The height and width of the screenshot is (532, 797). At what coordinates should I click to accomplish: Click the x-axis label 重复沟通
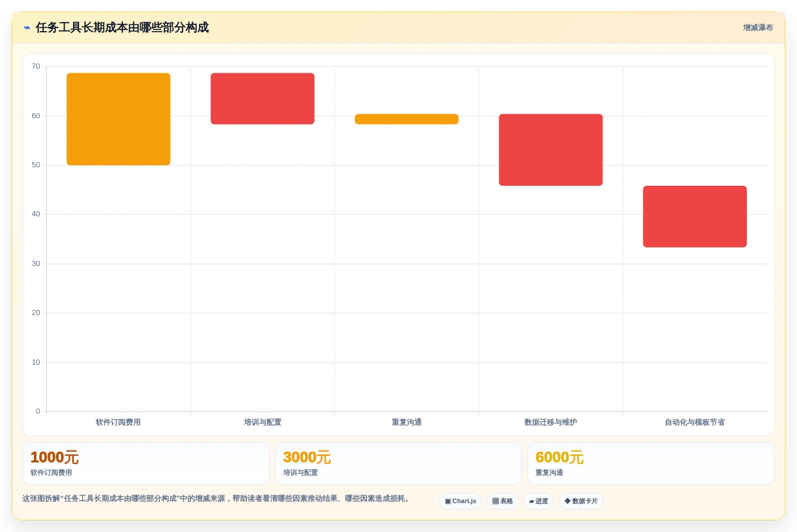click(407, 422)
